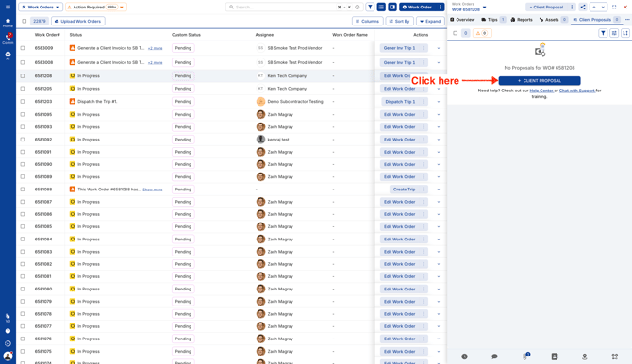Screen dimensions: 632x364
Task: Open the more tabs ellipsis in the side panel
Action: coord(627,20)
